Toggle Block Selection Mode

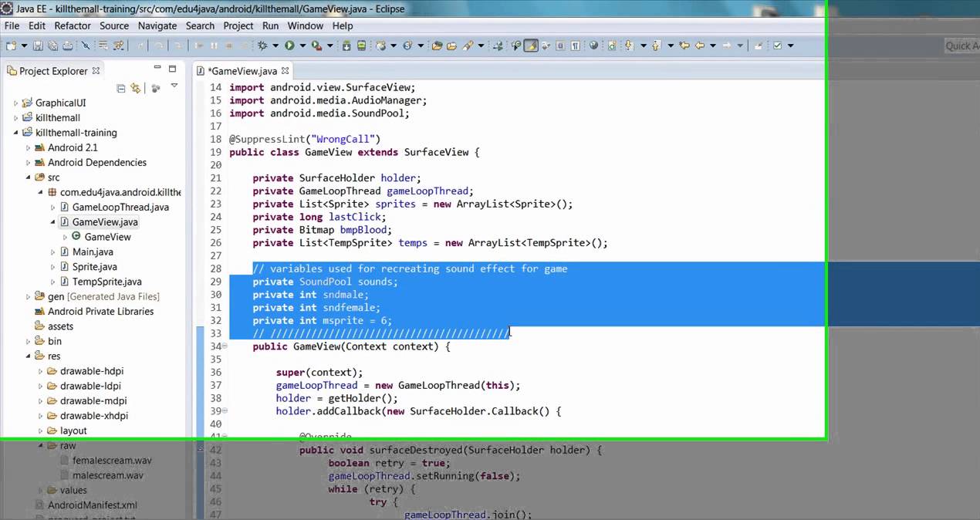click(559, 46)
